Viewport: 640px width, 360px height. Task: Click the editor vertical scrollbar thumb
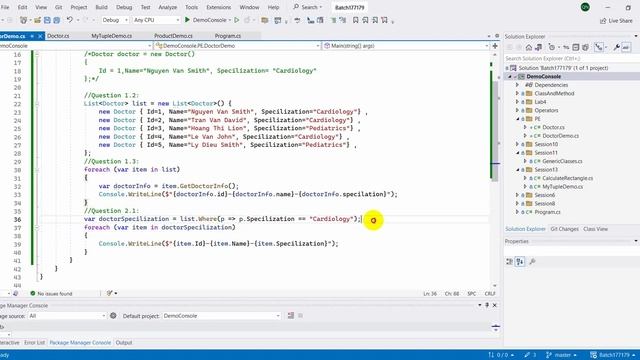click(495, 131)
